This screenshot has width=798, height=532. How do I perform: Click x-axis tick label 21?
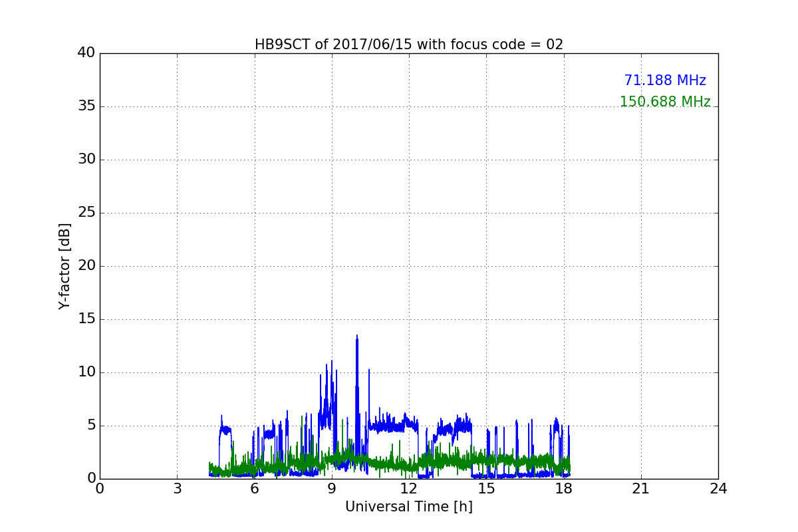coord(641,489)
